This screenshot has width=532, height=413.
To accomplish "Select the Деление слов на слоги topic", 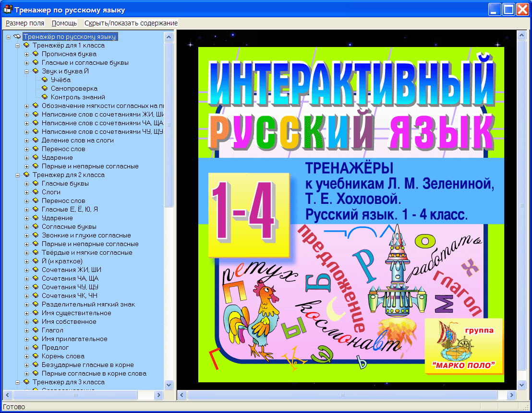I will click(x=77, y=141).
